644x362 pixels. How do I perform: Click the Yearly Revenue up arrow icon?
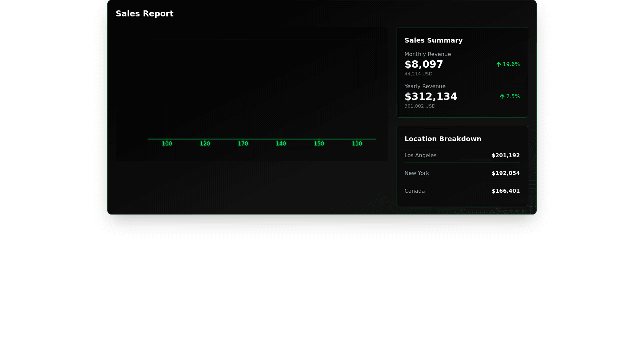[502, 97]
